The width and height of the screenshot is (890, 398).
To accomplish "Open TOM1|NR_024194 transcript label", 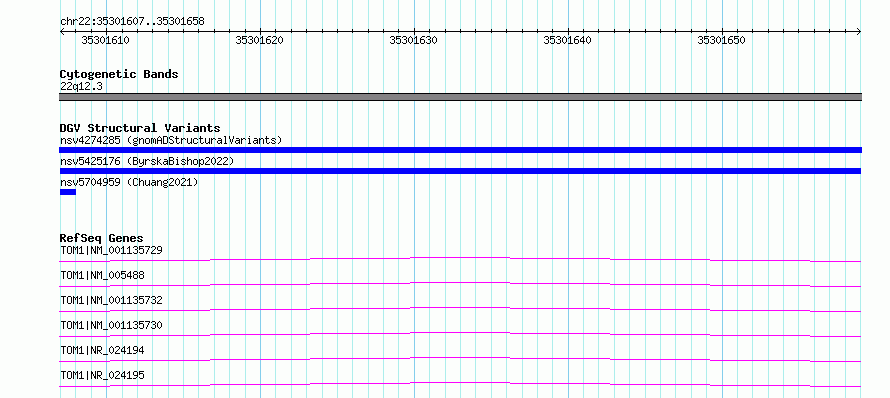I will (x=102, y=350).
